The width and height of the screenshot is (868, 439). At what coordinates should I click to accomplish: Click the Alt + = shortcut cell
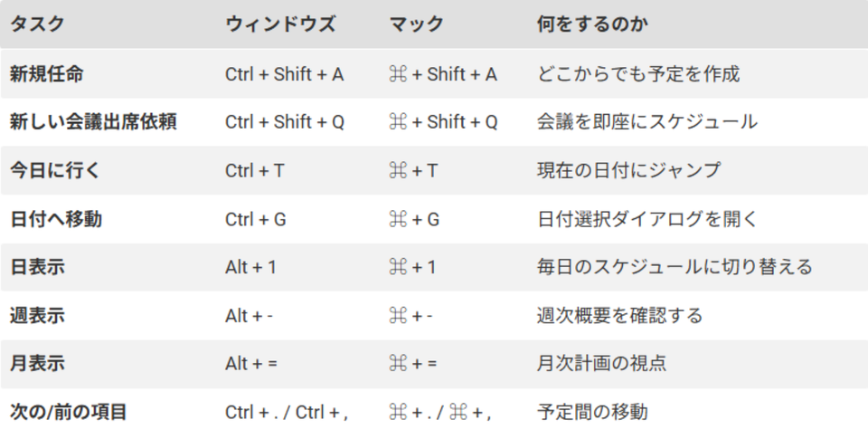(x=251, y=365)
